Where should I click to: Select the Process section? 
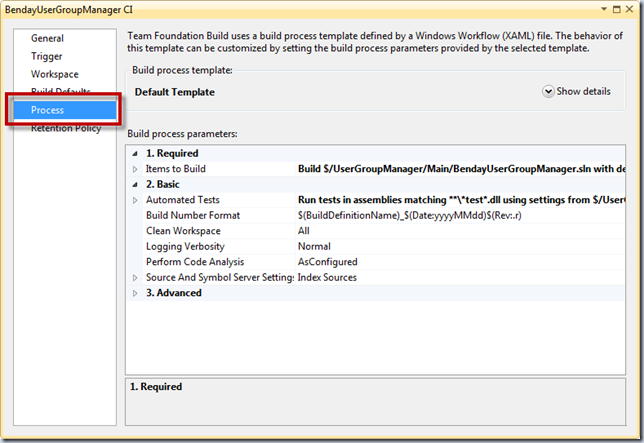pos(64,110)
